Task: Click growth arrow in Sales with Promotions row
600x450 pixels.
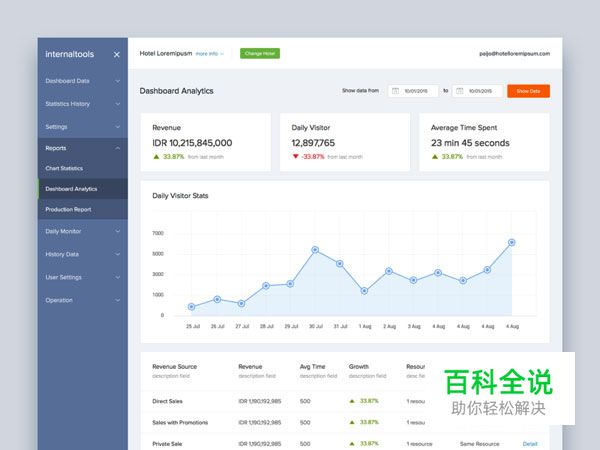Action: 352,422
